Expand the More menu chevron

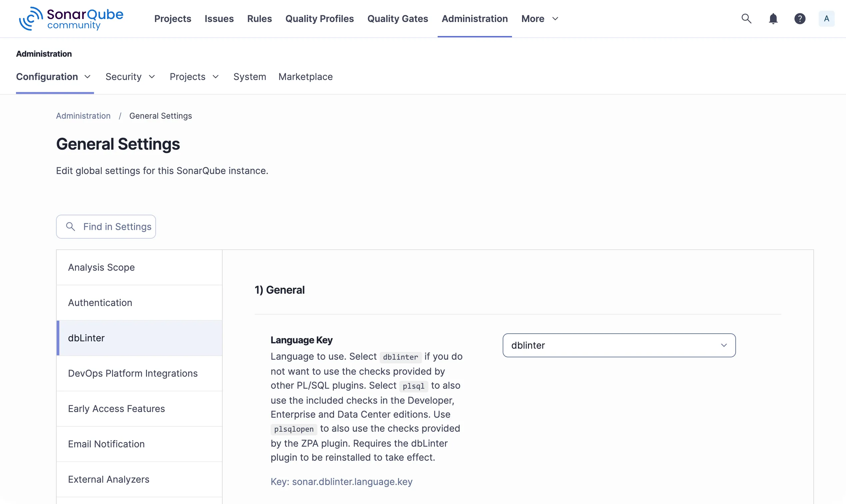point(555,19)
